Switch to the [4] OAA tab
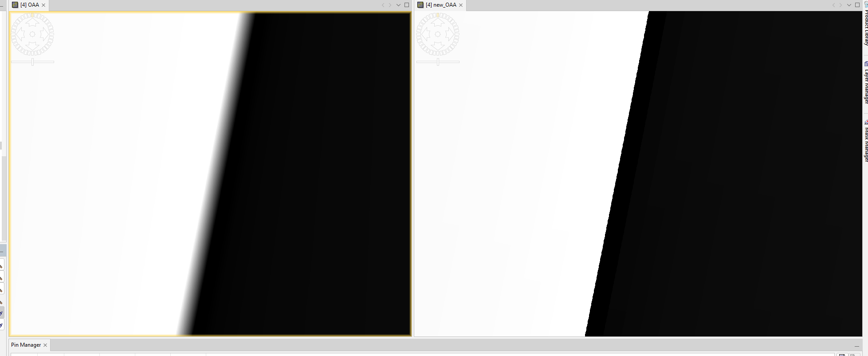Image resolution: width=868 pixels, height=356 pixels. pos(29,5)
